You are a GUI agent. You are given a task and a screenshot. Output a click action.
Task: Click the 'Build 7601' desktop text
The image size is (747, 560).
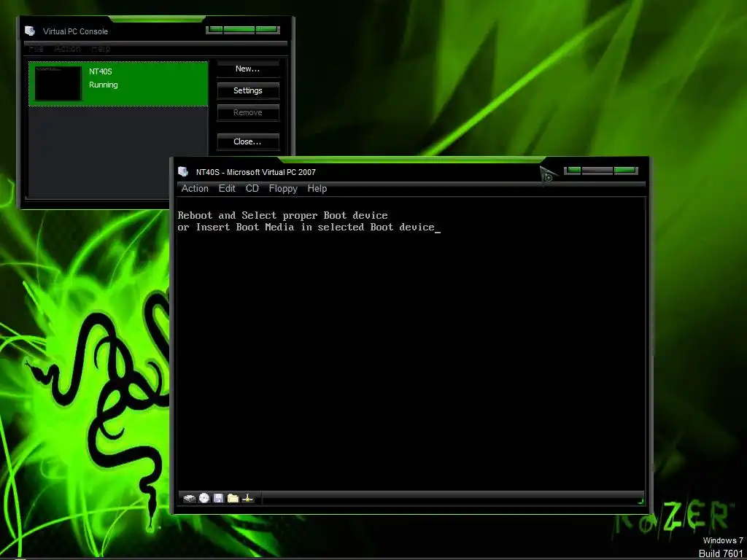[x=721, y=554]
